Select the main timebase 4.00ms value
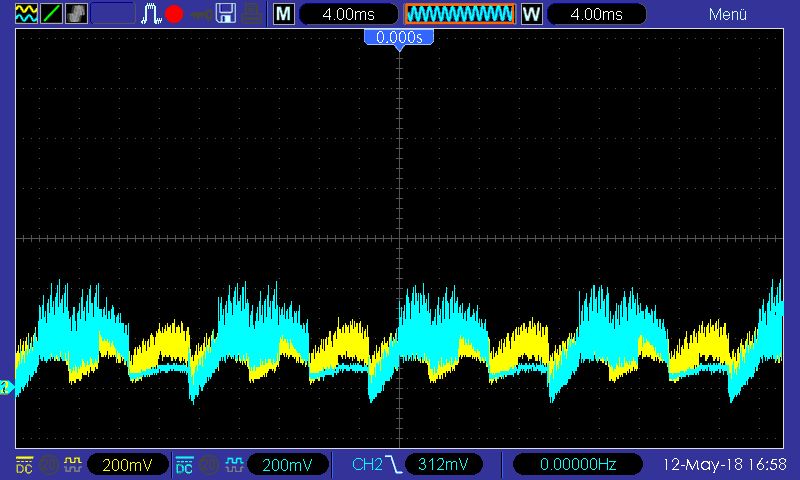 tap(348, 14)
